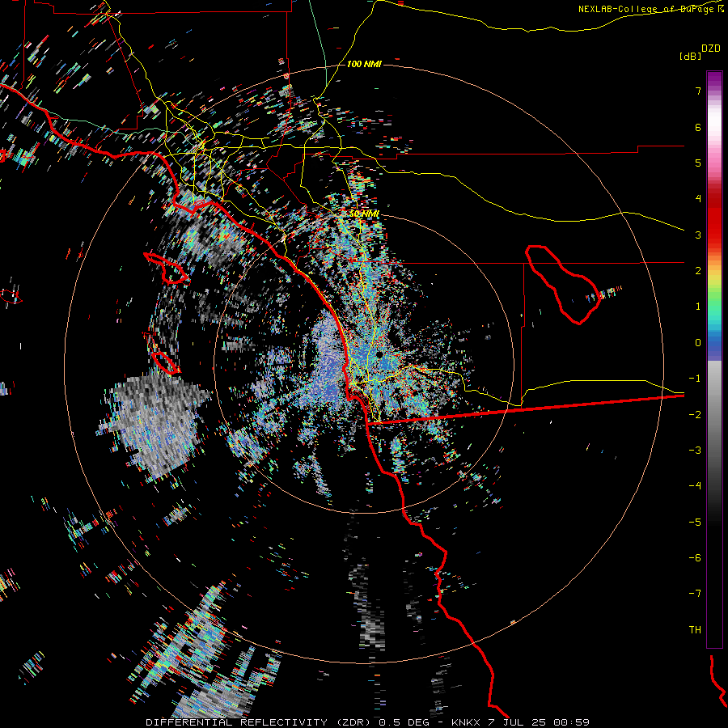Click the TH threshold label on the legend
Viewport: 728px width, 728px height.
(695, 630)
